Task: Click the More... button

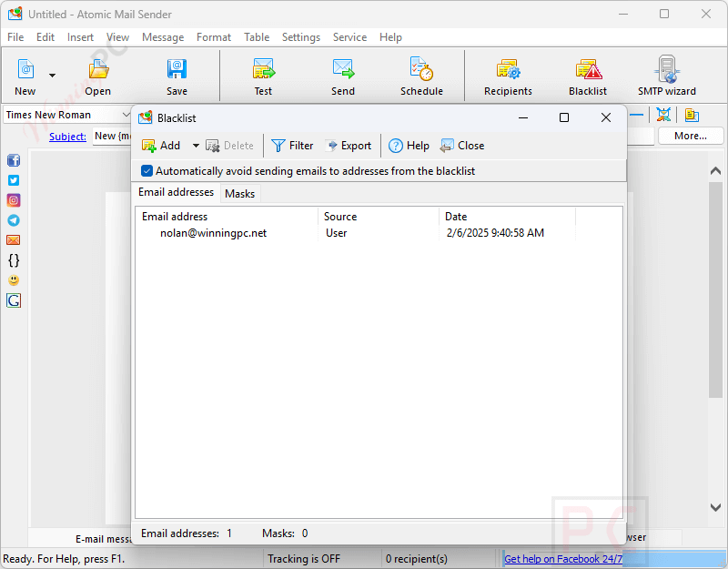Action: click(691, 136)
